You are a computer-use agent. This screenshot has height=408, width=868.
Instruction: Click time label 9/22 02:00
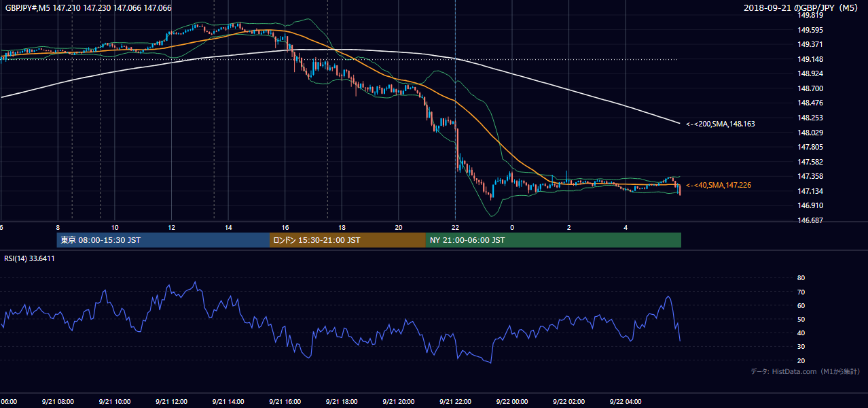569,402
